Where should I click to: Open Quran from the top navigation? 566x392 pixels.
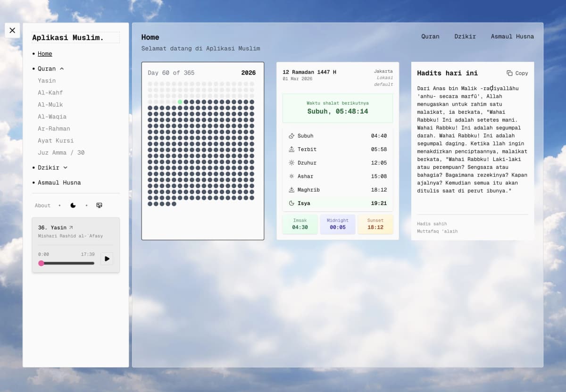pyautogui.click(x=430, y=36)
